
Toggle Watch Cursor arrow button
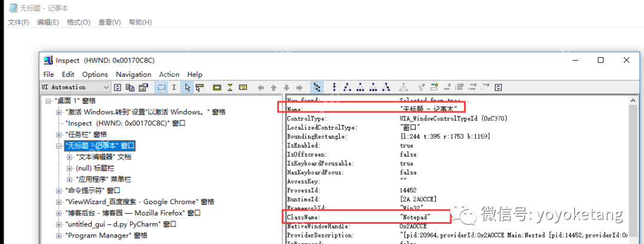(x=187, y=87)
